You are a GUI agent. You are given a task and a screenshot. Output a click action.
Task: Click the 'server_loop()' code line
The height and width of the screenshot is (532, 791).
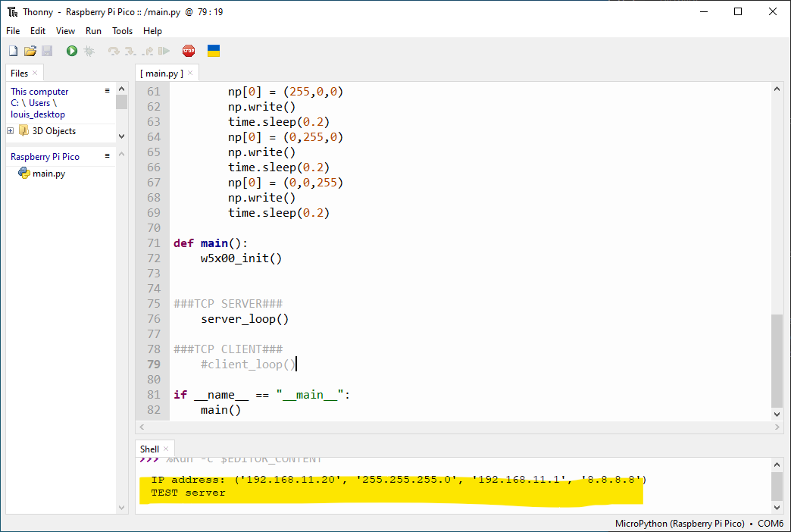(245, 319)
